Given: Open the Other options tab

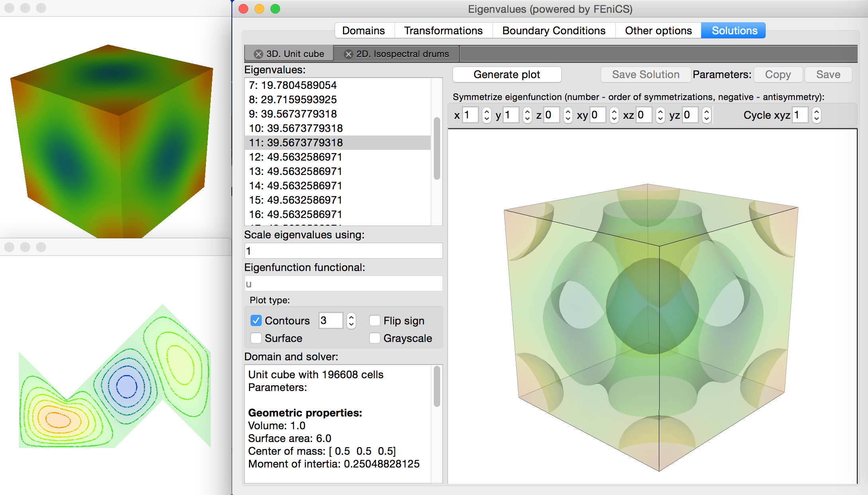Looking at the screenshot, I should [x=658, y=31].
